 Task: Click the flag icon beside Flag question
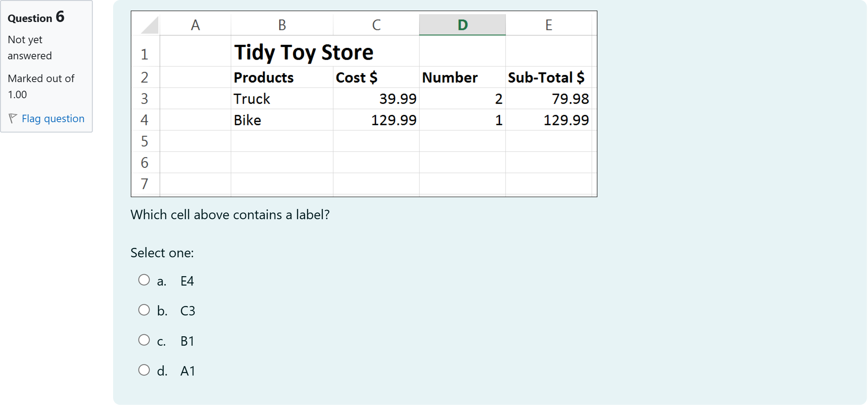[x=13, y=118]
